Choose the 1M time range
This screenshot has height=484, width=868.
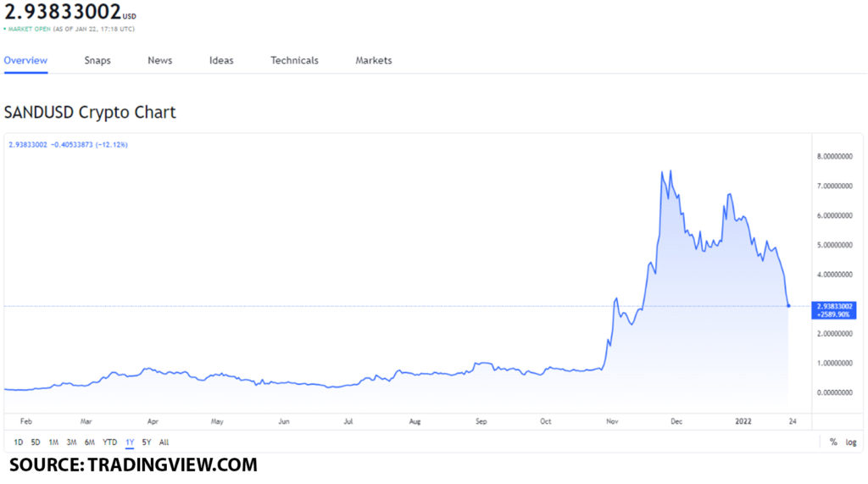click(x=53, y=442)
